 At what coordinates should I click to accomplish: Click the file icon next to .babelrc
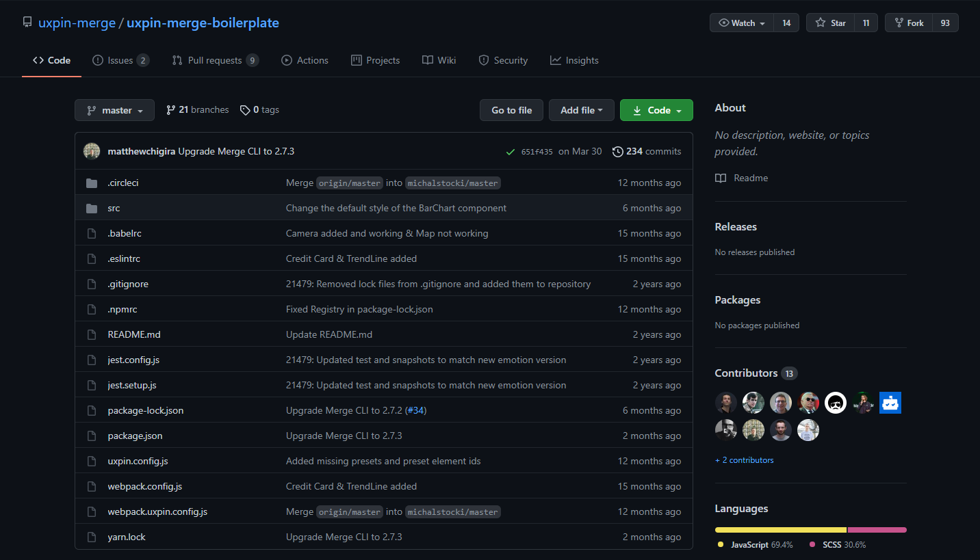coord(92,233)
